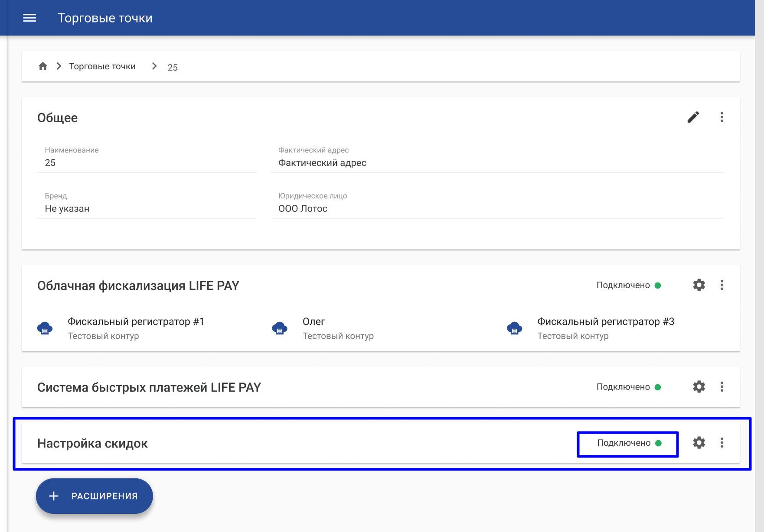This screenshot has width=764, height=532.
Task: Open more options for Общее section
Action: pos(722,117)
